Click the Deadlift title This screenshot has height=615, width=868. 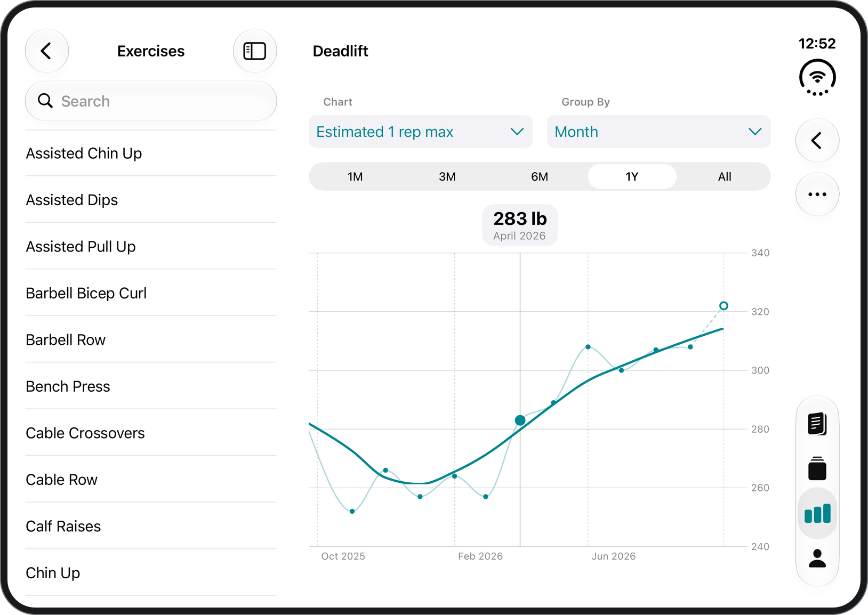[341, 51]
